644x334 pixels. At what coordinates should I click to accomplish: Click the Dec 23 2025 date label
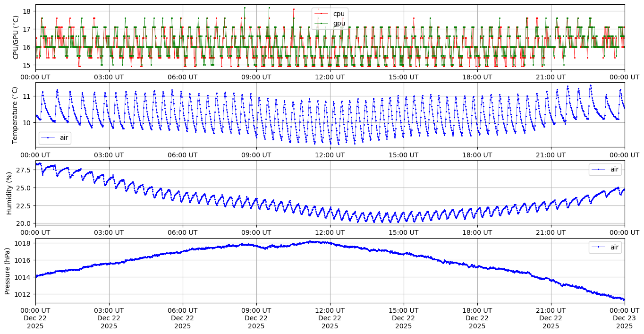pyautogui.click(x=624, y=318)
